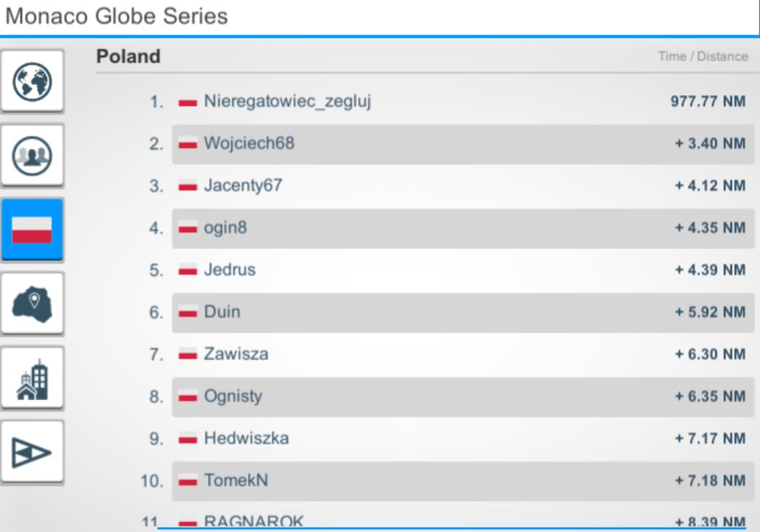Viewport: 760px width, 532px height.
Task: Click the Ognisty row at eighth place
Action: [x=463, y=397]
